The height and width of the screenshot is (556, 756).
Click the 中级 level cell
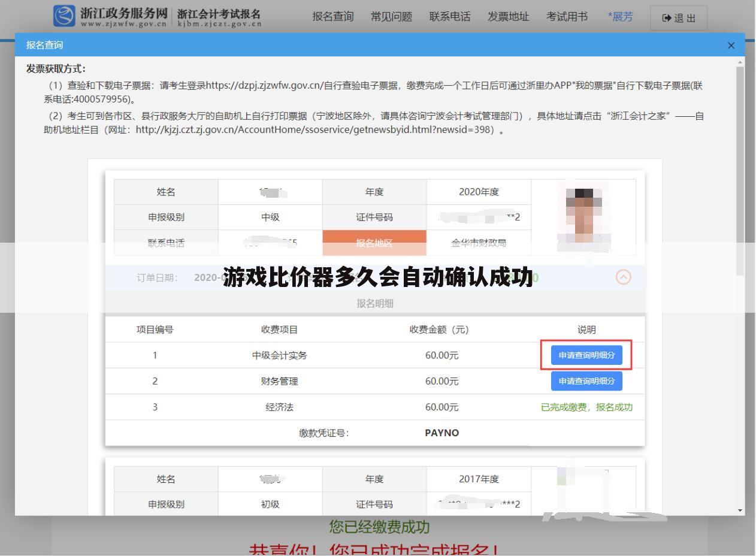click(270, 217)
